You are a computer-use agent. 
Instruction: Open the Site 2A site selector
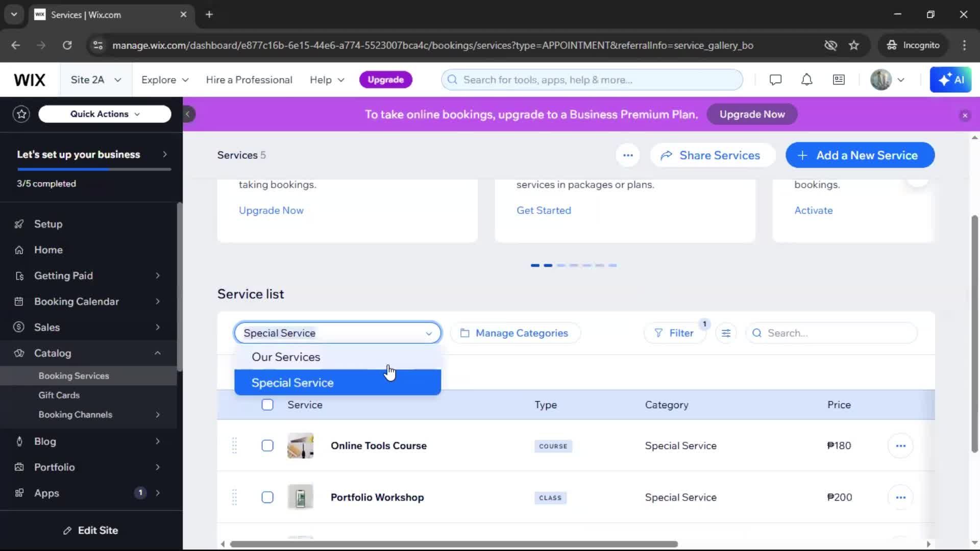click(x=96, y=80)
